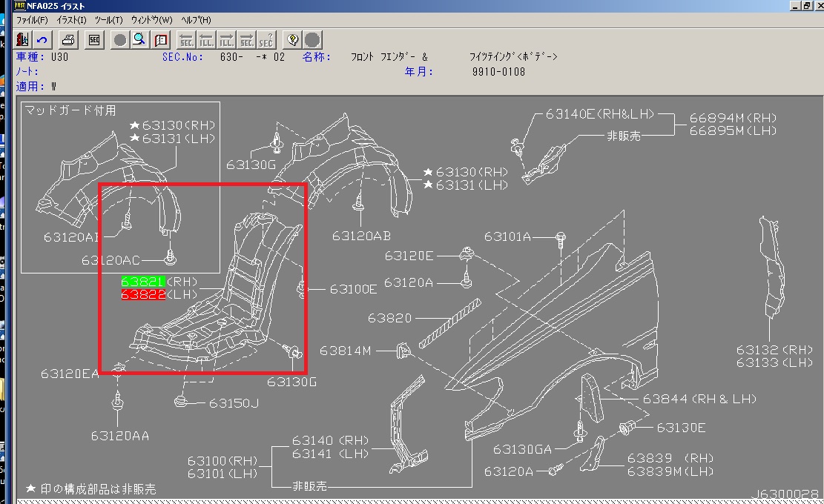Image resolution: width=824 pixels, height=504 pixels.
Task: Go to next SEC with right arrow
Action: click(x=246, y=40)
